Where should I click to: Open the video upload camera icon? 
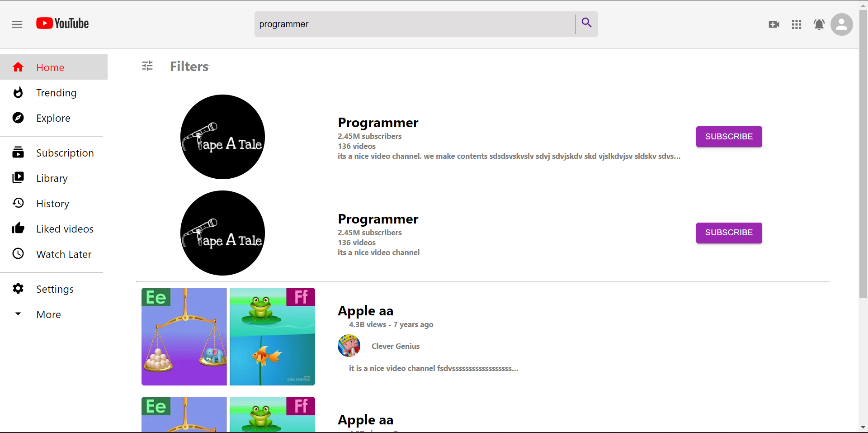click(774, 24)
